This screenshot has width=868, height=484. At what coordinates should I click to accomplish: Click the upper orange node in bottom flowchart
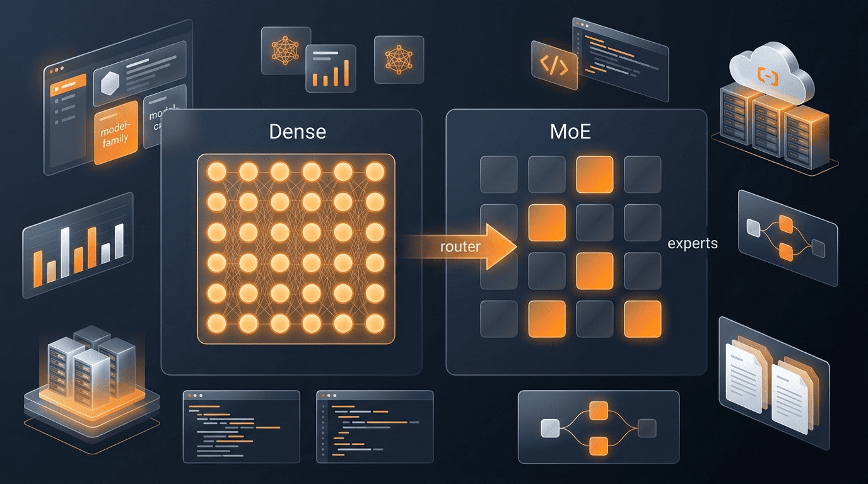tap(598, 412)
